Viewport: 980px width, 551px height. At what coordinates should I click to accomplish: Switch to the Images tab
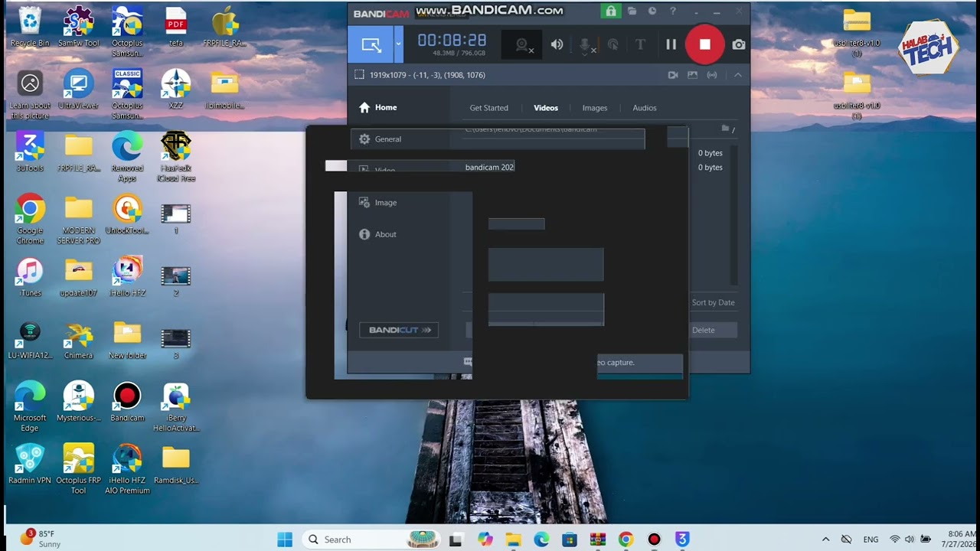pyautogui.click(x=594, y=108)
